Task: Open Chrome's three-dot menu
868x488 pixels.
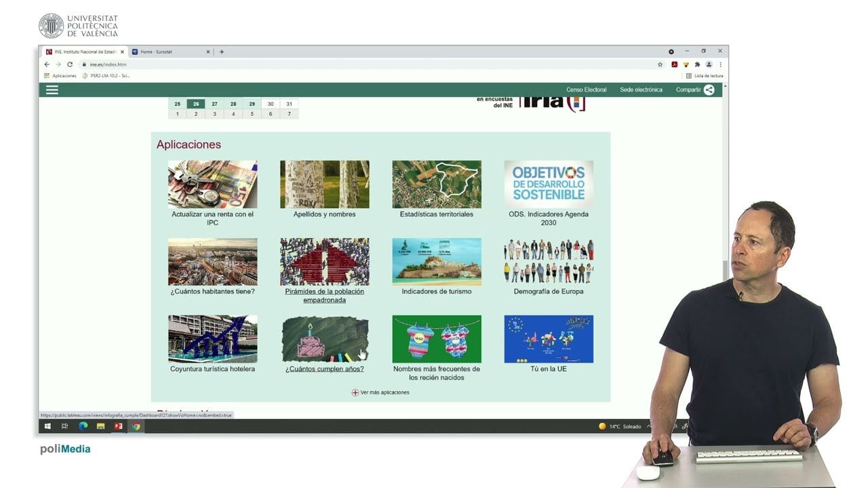Action: click(720, 64)
